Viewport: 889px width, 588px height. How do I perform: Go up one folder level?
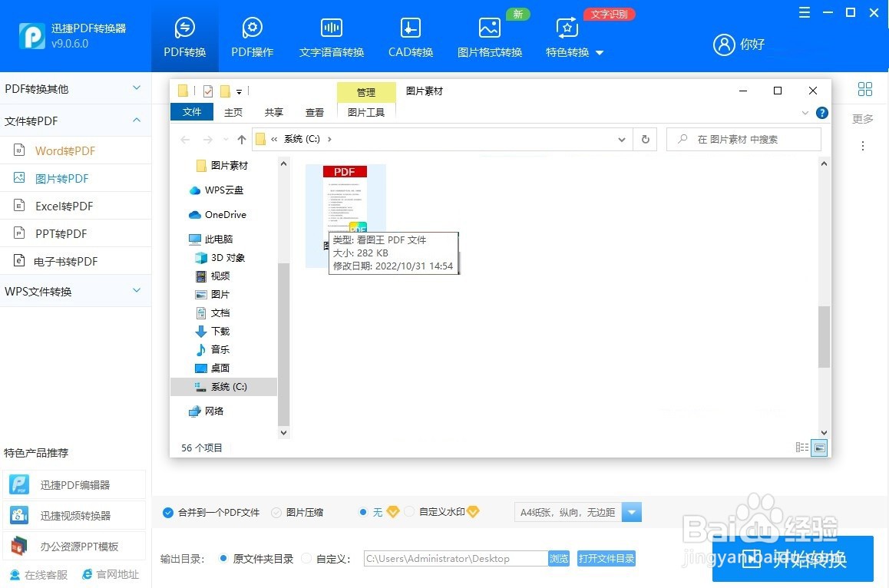point(242,139)
